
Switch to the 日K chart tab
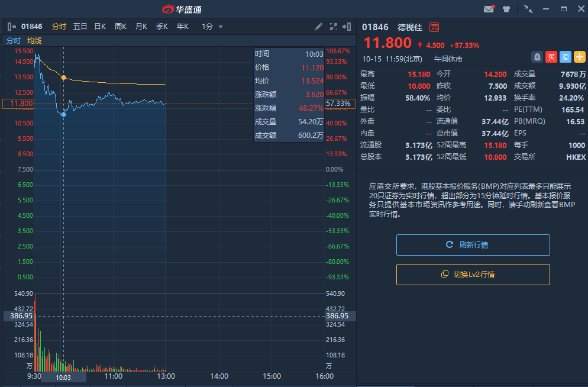pos(100,27)
